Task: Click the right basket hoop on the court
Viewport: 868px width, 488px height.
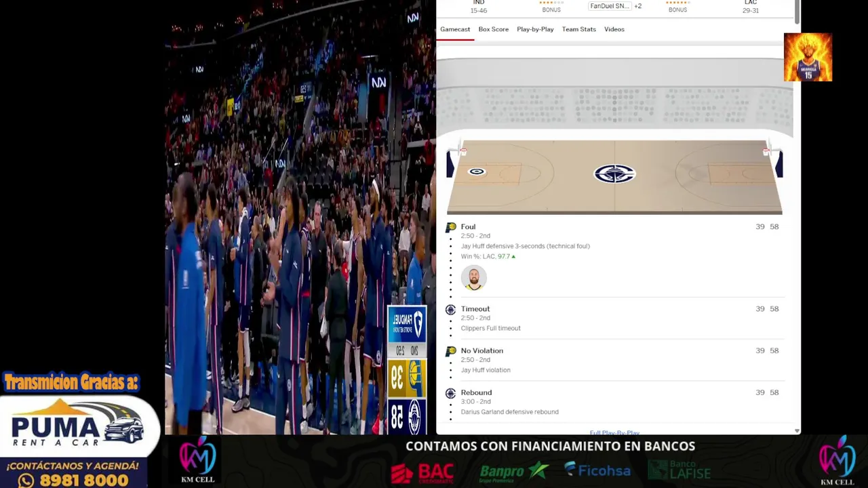Action: (x=766, y=150)
